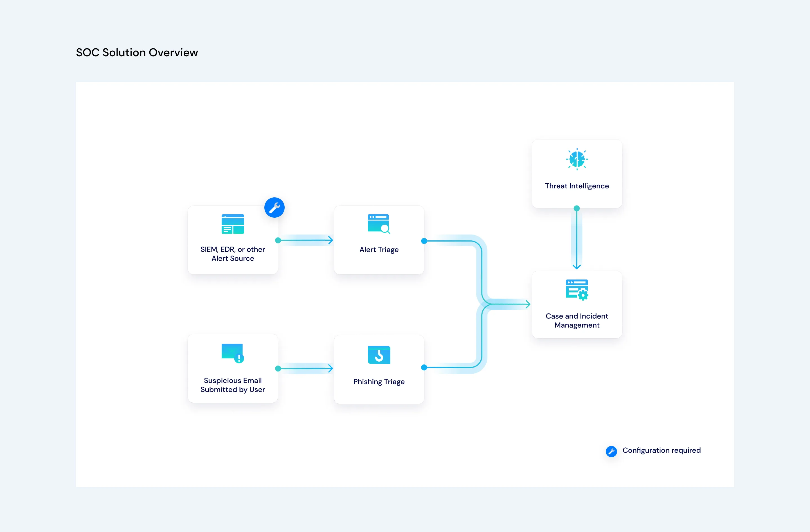Click the connector dot below Threat Intelligence

tap(577, 208)
